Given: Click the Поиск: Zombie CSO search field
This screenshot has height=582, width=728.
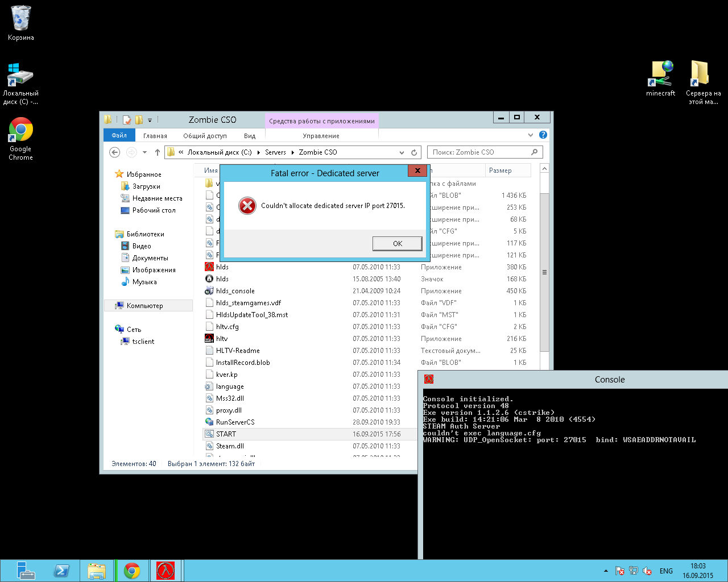Looking at the screenshot, I should point(485,152).
